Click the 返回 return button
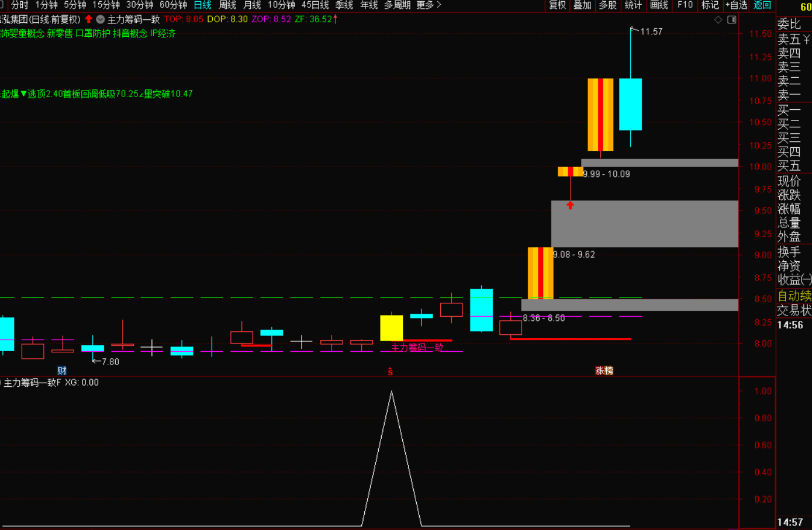This screenshot has width=812, height=530. click(762, 5)
